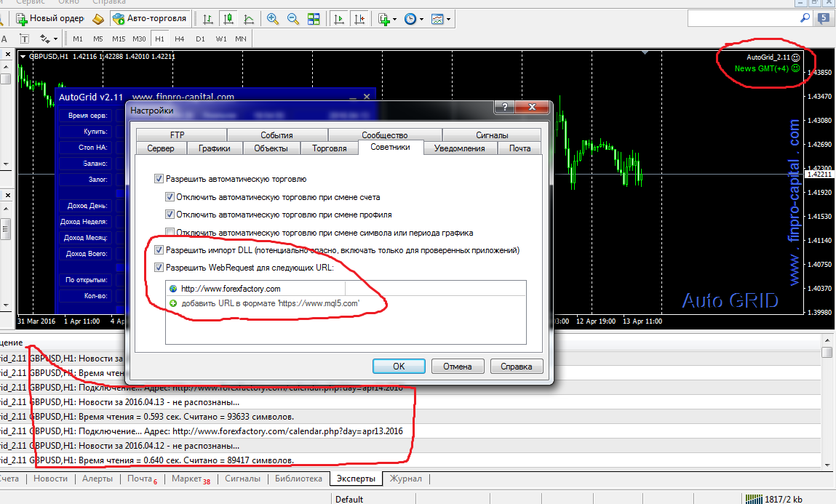The height and width of the screenshot is (504, 836).
Task: Select the M15 timeframe
Action: tap(119, 39)
